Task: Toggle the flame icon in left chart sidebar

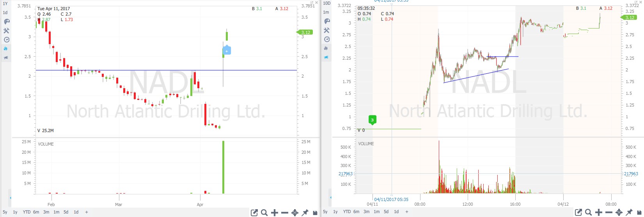Action: (5, 48)
